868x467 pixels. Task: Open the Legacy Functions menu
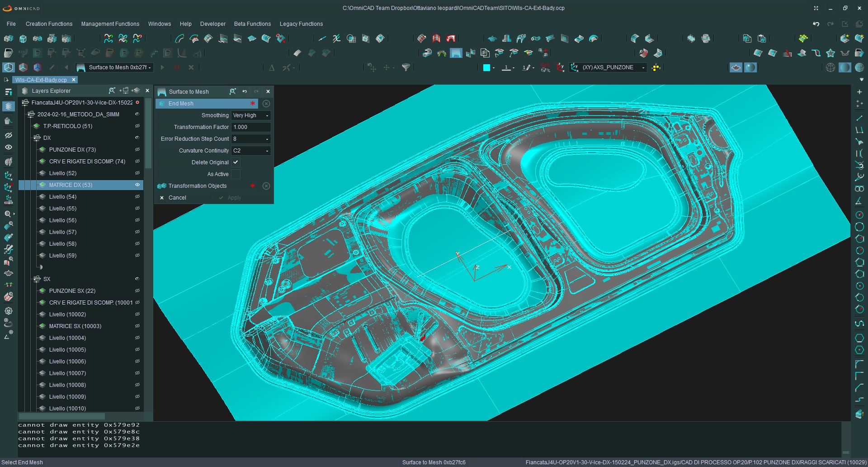301,24
